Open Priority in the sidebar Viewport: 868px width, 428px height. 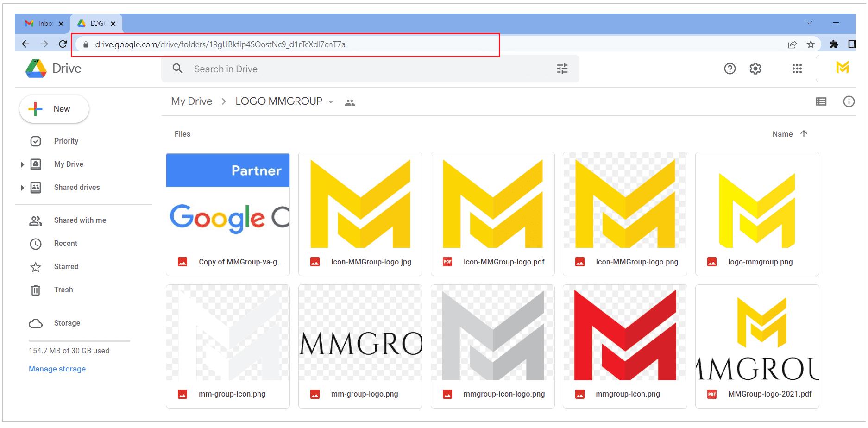coord(66,141)
